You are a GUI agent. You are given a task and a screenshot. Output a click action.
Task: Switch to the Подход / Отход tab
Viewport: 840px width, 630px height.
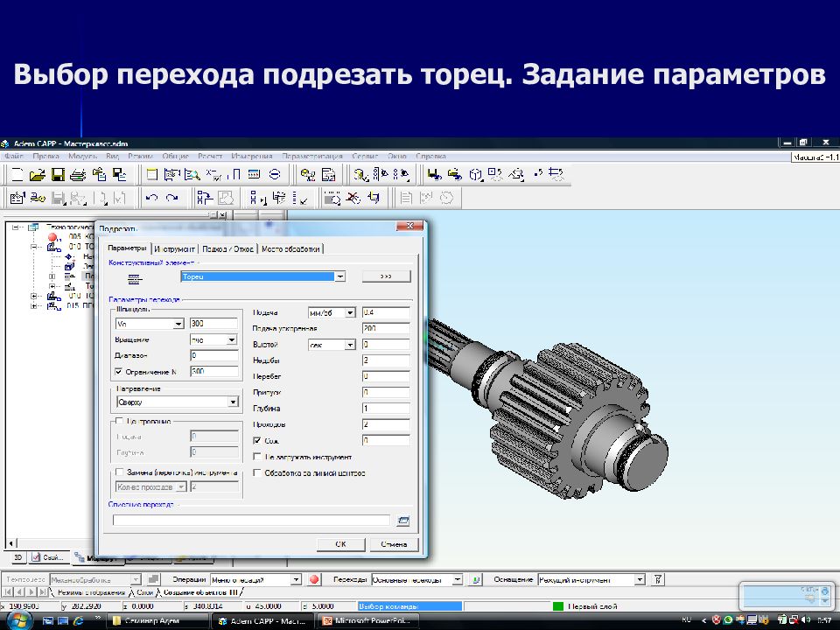pyautogui.click(x=227, y=249)
